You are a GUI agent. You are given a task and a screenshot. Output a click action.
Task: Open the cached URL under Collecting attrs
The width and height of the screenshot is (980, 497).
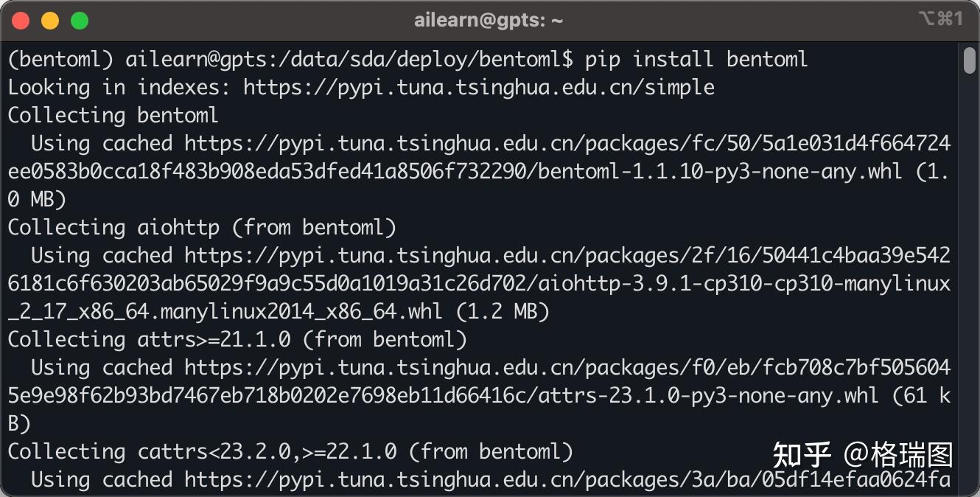[567, 367]
